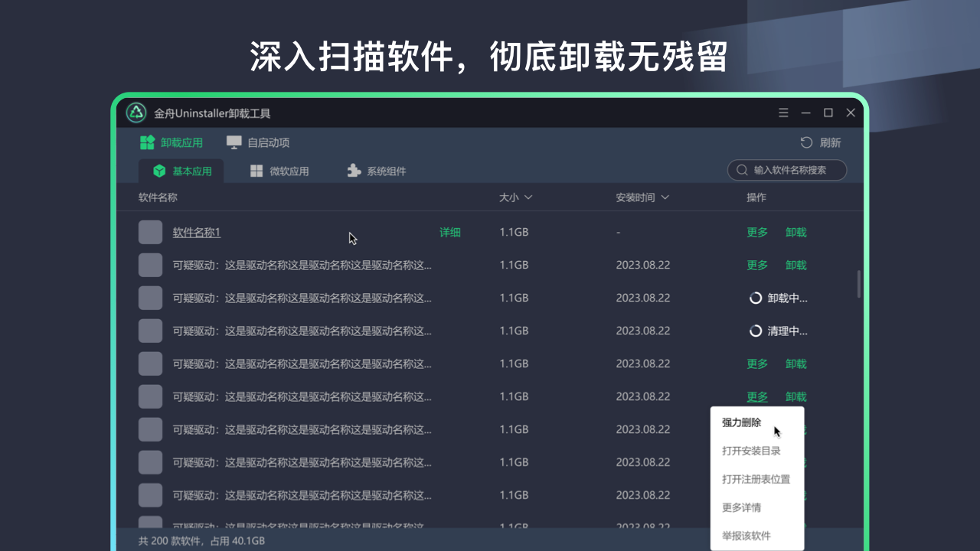Open the 详细 link for 软件名称1

point(450,232)
